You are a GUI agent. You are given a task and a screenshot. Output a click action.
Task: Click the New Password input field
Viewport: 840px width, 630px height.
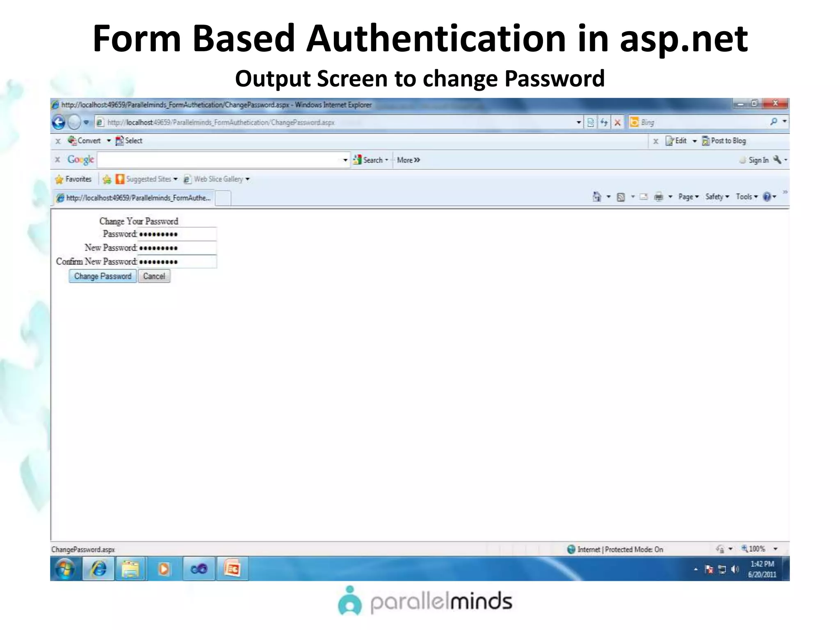177,248
